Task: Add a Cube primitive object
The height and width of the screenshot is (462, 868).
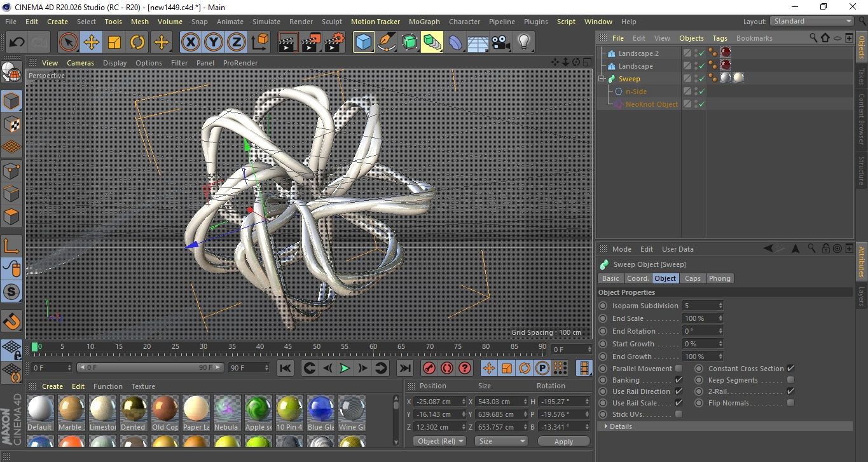Action: point(363,43)
